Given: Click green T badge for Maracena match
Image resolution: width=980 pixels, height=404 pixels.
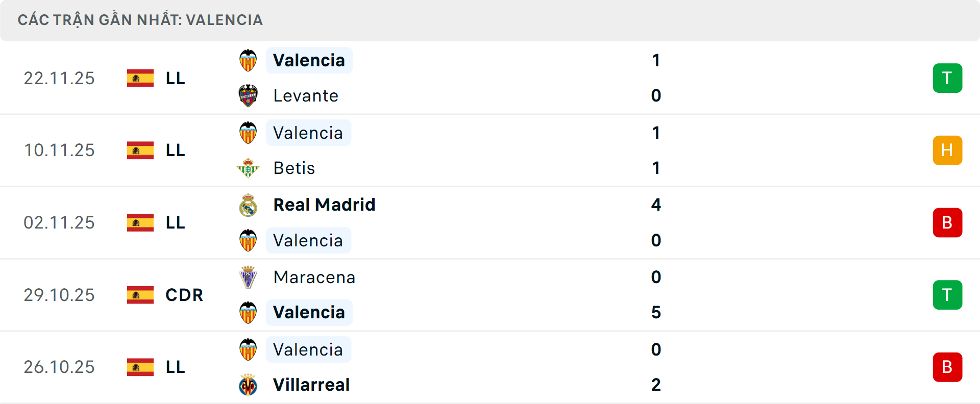Looking at the screenshot, I should pyautogui.click(x=947, y=295).
